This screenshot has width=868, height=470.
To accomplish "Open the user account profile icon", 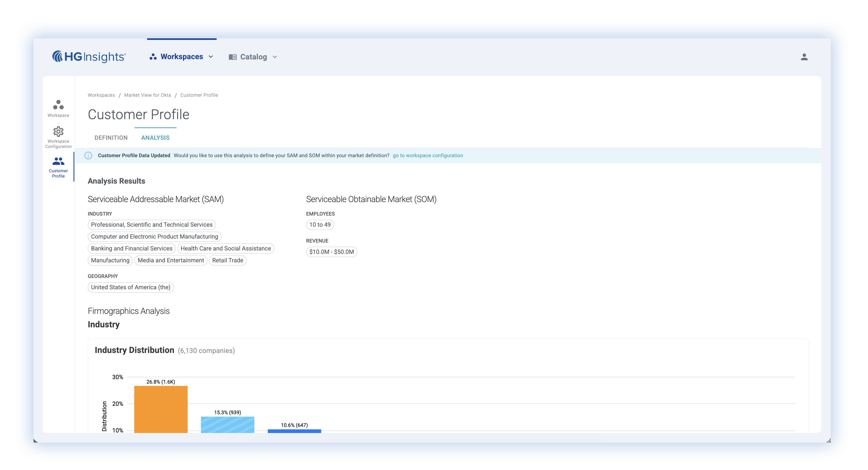I will tap(804, 57).
